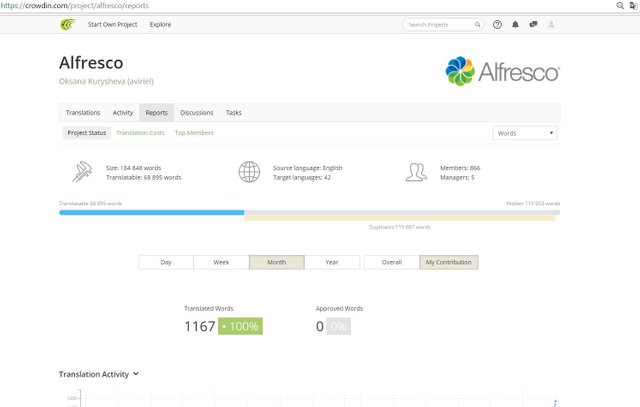This screenshot has height=407, width=640.
Task: Click the green 100% translated badge
Action: click(x=240, y=326)
